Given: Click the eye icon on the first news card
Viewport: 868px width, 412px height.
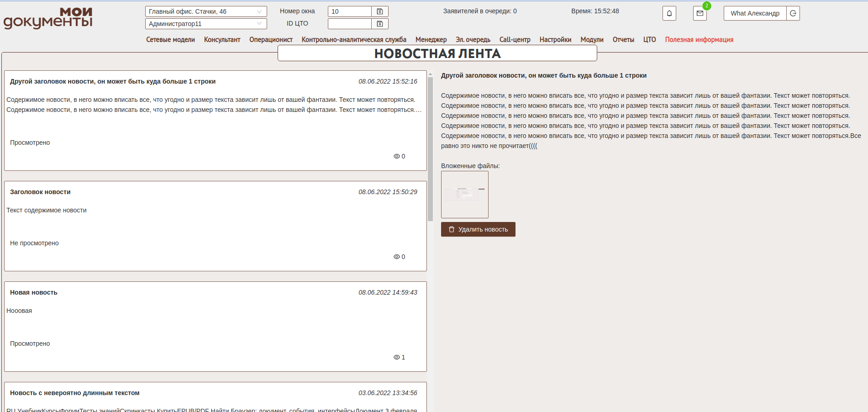Looking at the screenshot, I should pos(396,156).
